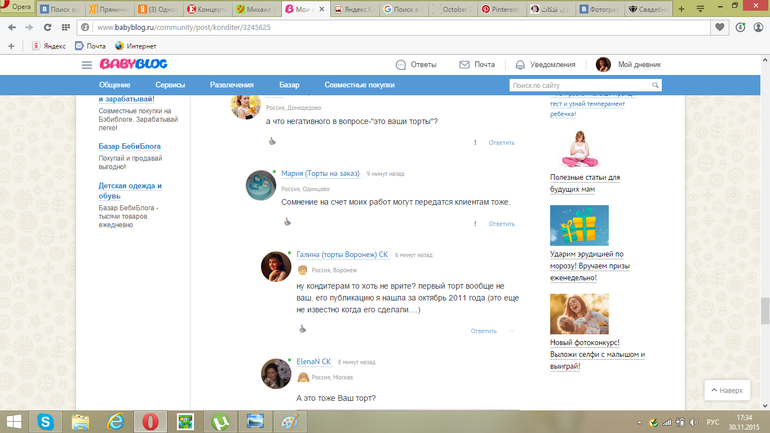The image size is (770, 433).
Task: Open the BabyBlog hamburger menu
Action: [x=87, y=64]
